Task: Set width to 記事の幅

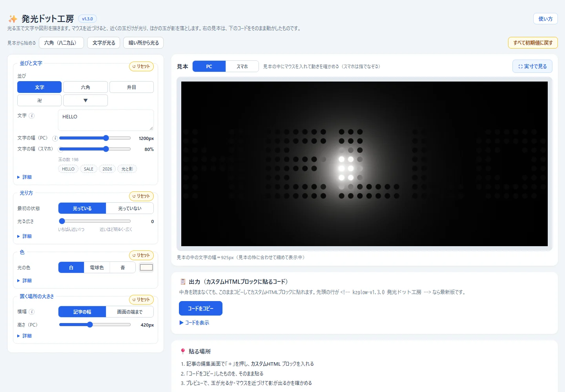Action: pyautogui.click(x=82, y=312)
